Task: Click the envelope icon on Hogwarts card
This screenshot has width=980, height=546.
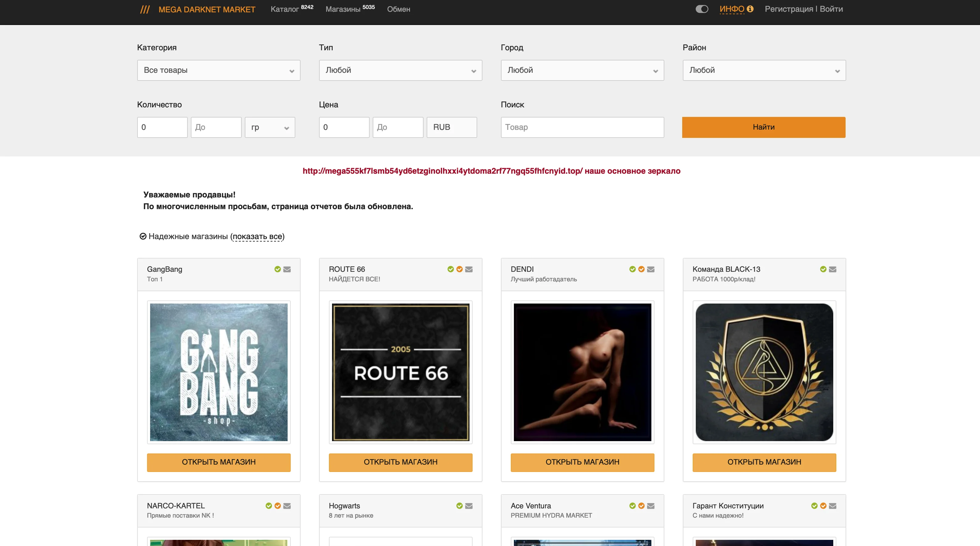Action: [469, 506]
